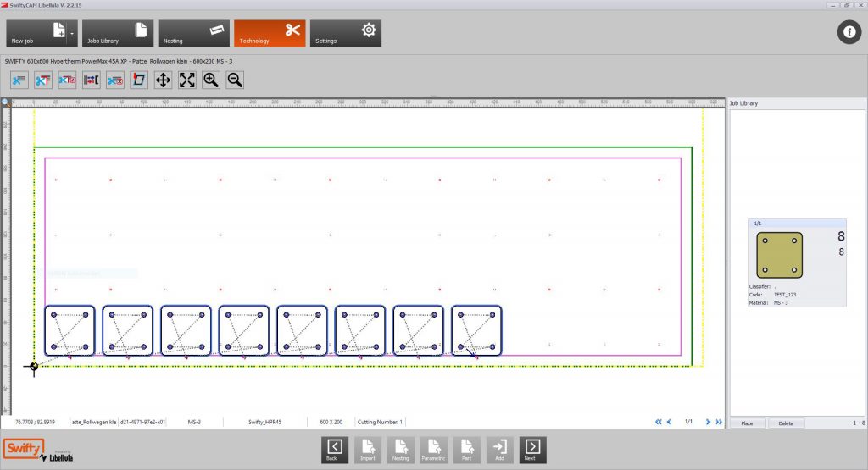Expand the New job dropdown arrow
Image resolution: width=868 pixels, height=470 pixels.
pos(73,34)
